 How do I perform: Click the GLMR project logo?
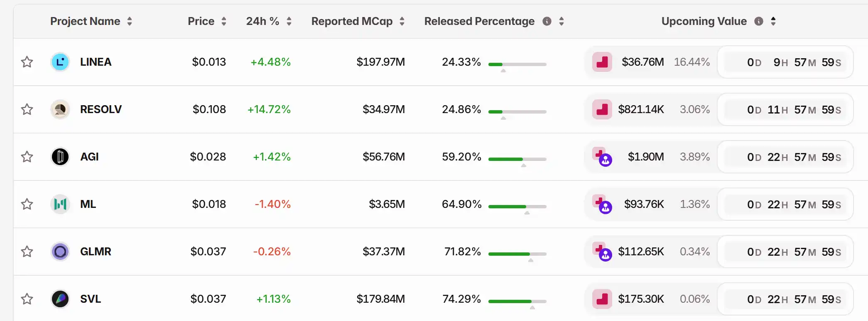(60, 252)
